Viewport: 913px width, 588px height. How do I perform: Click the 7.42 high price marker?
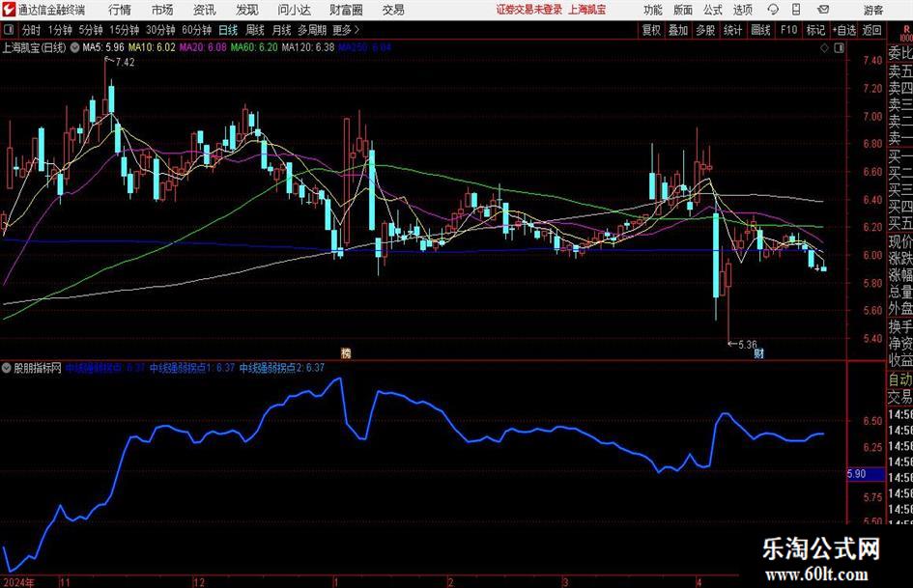(x=125, y=63)
